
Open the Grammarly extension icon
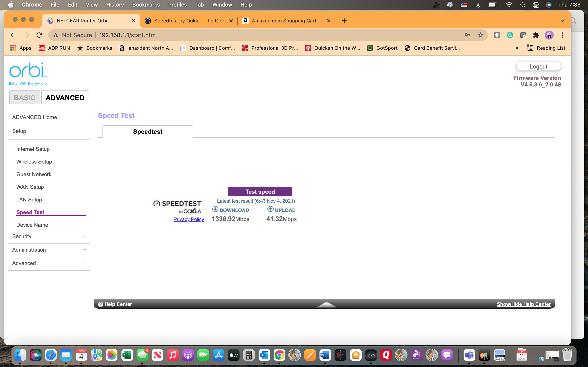pyautogui.click(x=510, y=35)
